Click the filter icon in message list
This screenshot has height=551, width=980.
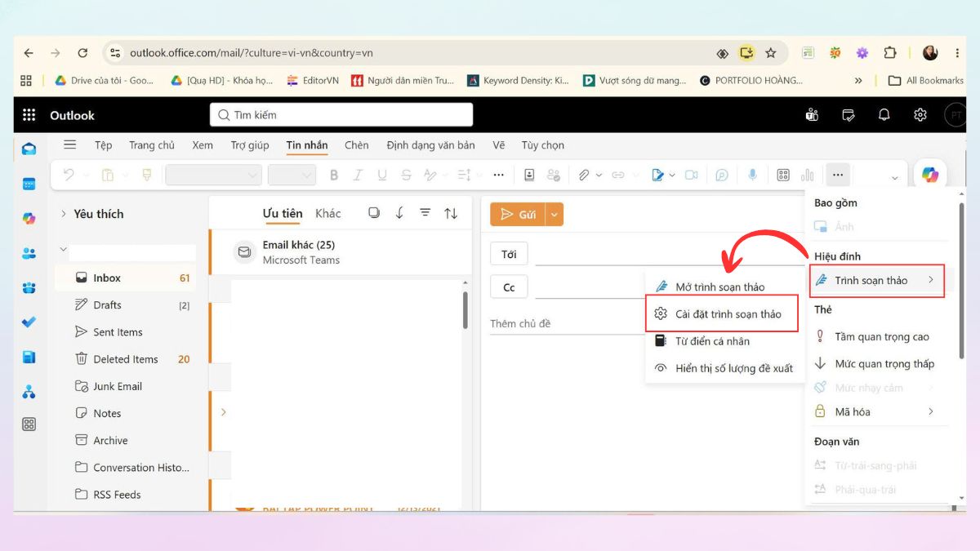click(425, 213)
